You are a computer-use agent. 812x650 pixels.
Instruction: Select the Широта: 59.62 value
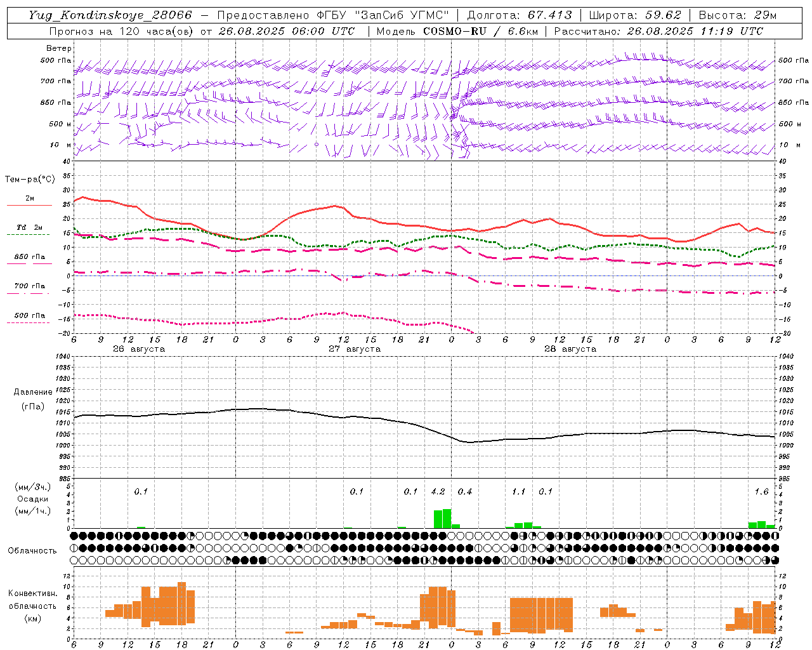(x=635, y=15)
